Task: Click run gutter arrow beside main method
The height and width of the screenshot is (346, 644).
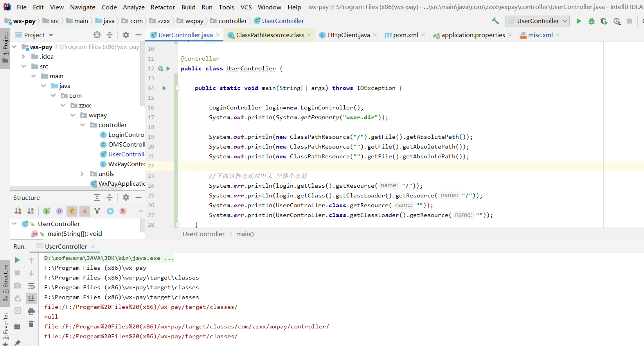Action: (x=164, y=88)
